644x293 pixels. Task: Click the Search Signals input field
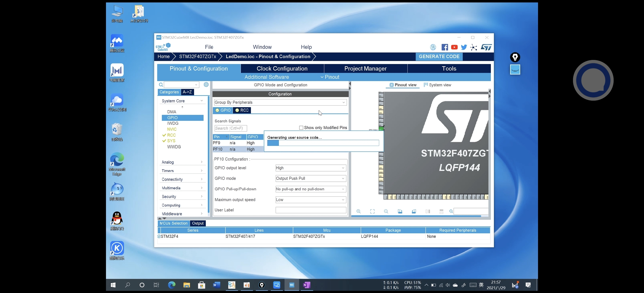pyautogui.click(x=230, y=128)
